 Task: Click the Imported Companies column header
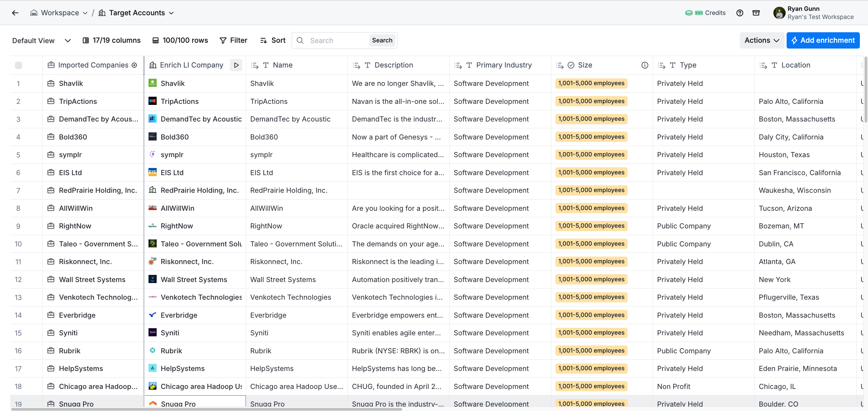pyautogui.click(x=93, y=65)
